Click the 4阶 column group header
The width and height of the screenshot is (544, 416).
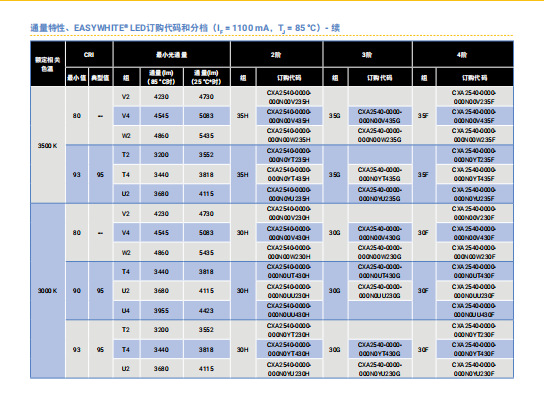(x=462, y=55)
